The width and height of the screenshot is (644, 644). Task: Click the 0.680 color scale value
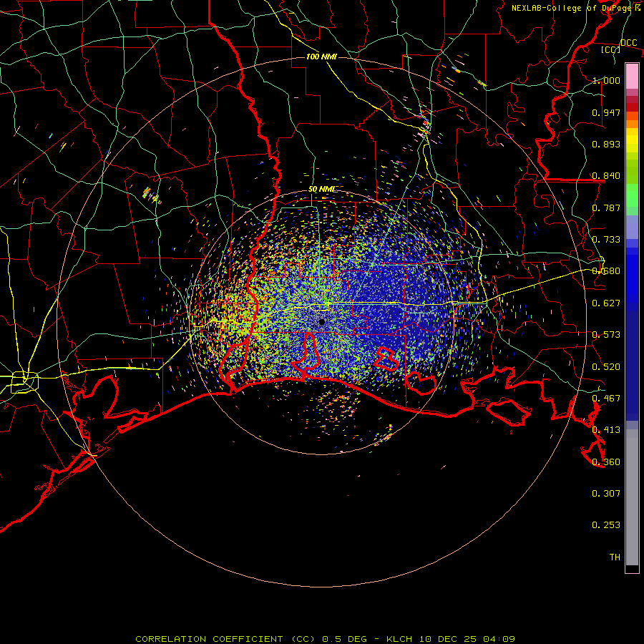tap(606, 271)
